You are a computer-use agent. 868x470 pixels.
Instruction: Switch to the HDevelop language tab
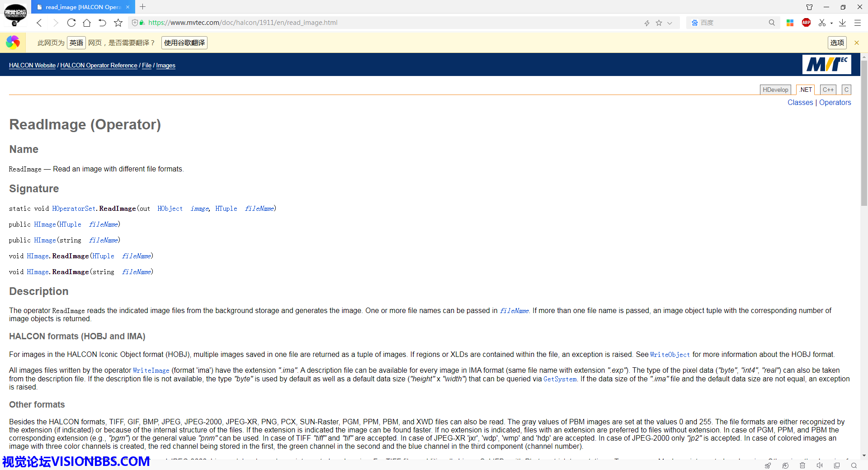coord(775,90)
